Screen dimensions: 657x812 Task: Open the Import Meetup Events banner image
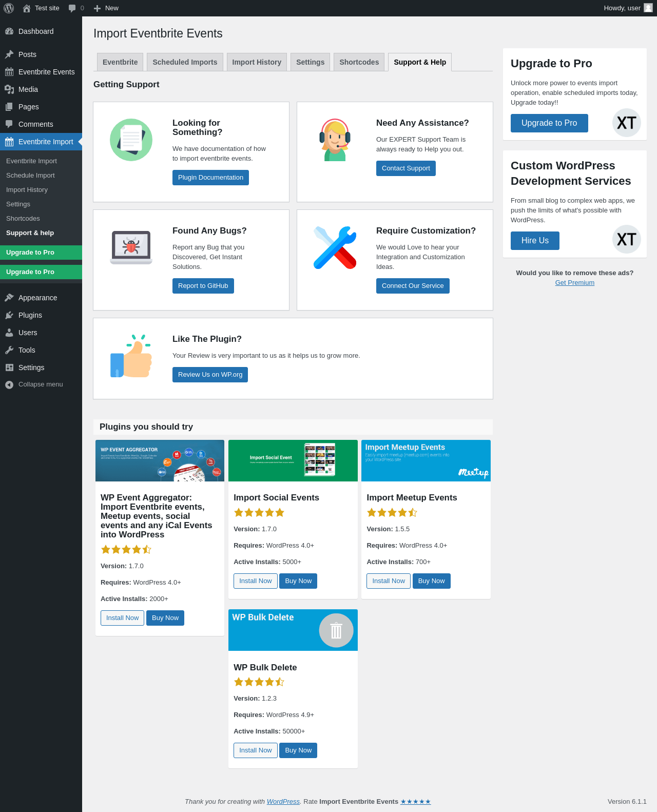[426, 461]
